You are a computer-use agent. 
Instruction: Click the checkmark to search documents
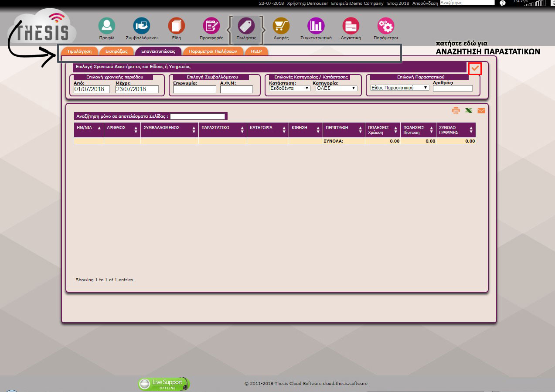475,68
